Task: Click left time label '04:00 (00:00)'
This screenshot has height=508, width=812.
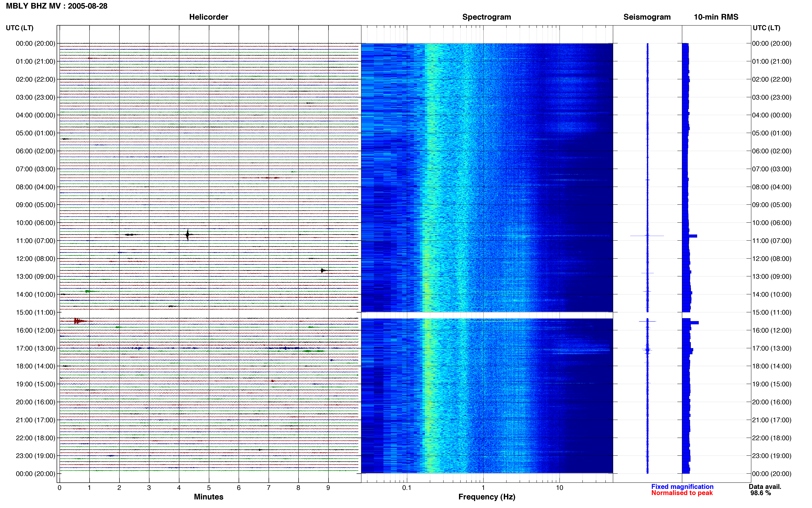Action: click(36, 115)
